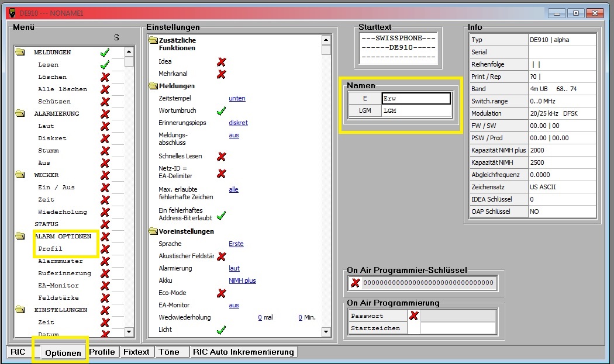Click the Alarmierung 'laut' link
The image size is (614, 364).
click(234, 269)
